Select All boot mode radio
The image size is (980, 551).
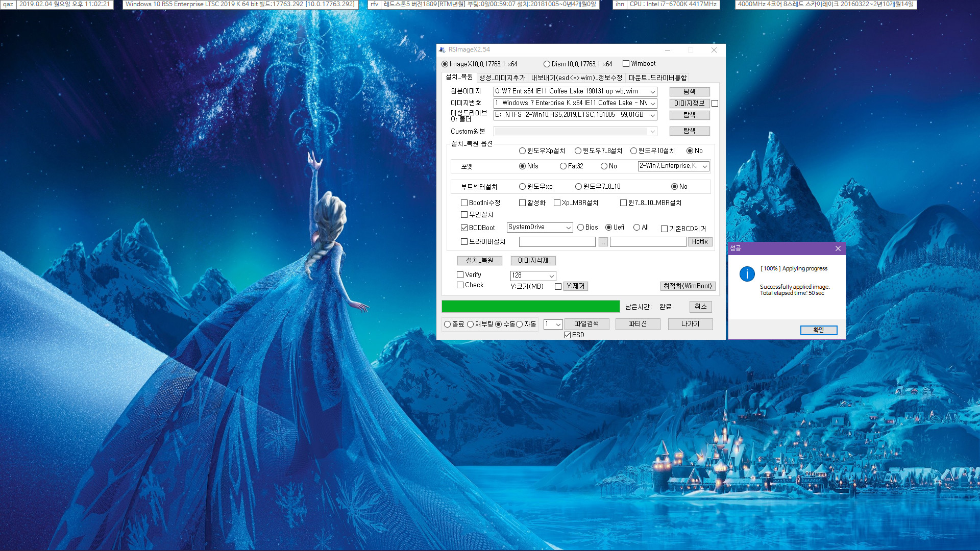pos(636,228)
